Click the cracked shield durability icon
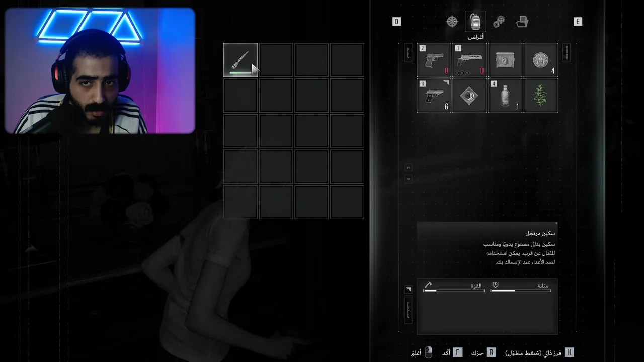Screen dimensions: 644x362 coord(495,285)
